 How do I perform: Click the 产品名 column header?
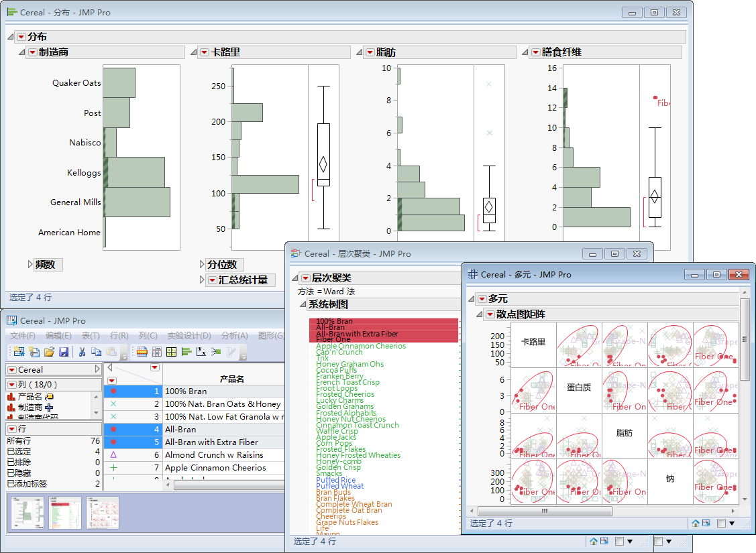click(x=231, y=379)
